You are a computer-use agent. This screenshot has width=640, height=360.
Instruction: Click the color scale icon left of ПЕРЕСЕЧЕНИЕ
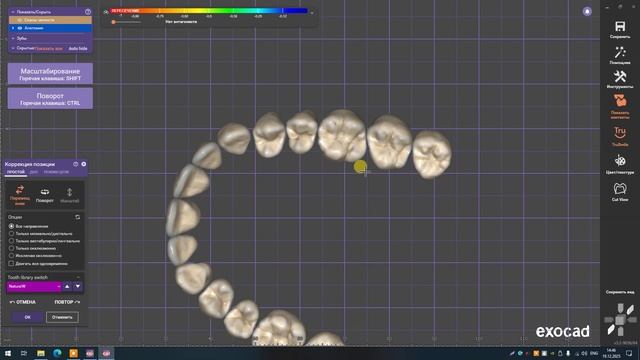tap(106, 12)
